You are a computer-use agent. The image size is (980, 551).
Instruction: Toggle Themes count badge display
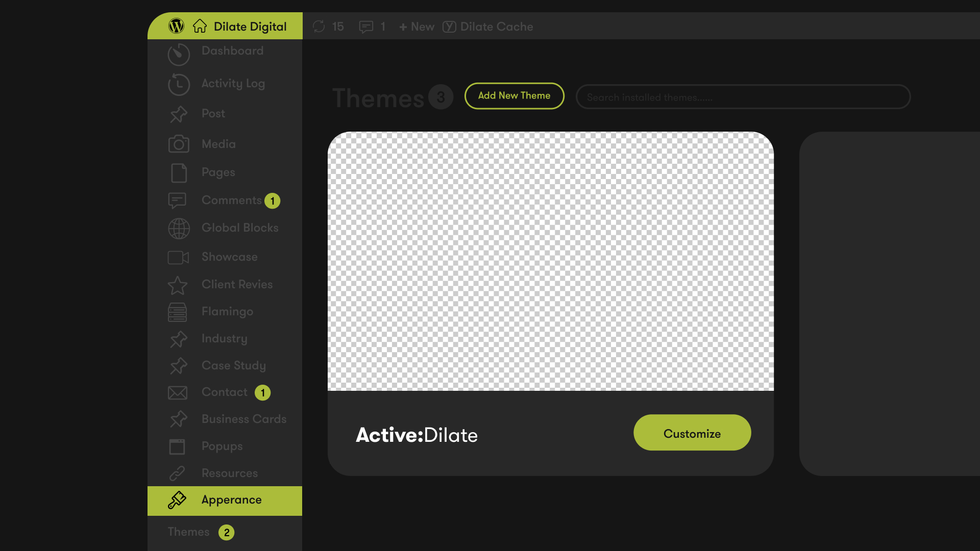(226, 532)
